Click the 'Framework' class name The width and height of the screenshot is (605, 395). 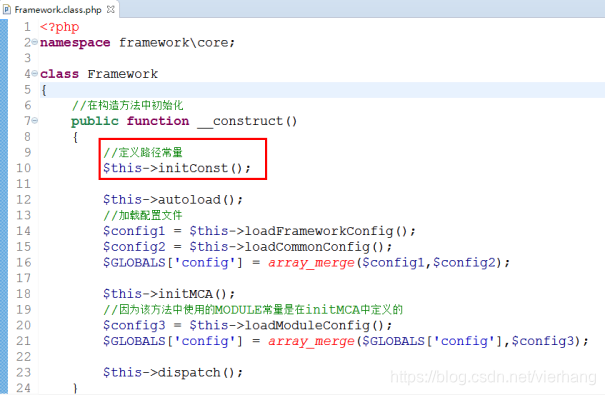click(123, 74)
